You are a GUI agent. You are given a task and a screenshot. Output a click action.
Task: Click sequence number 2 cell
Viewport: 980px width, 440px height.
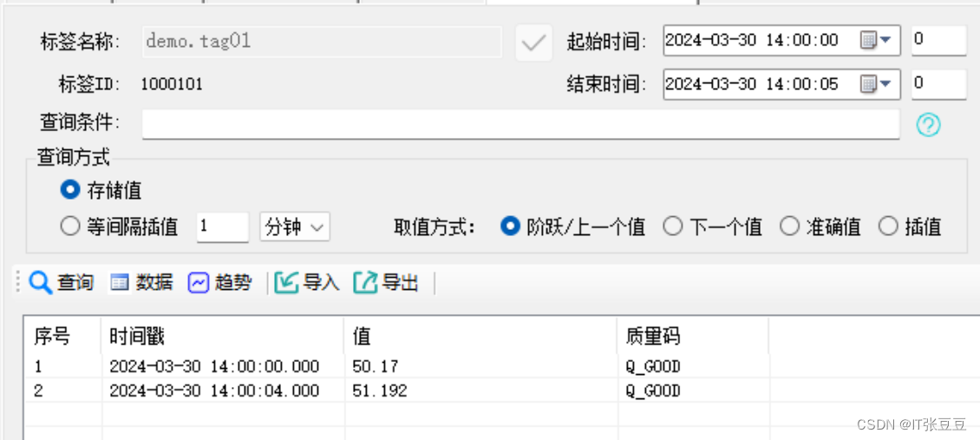(x=38, y=392)
